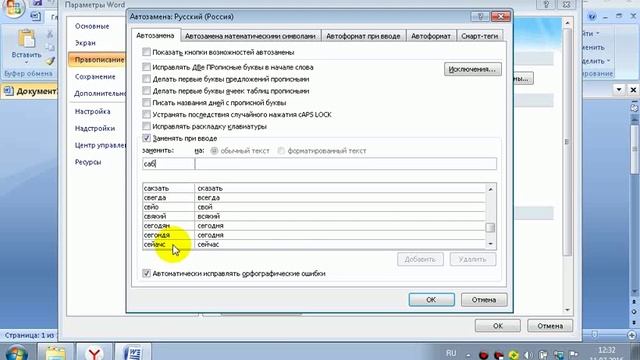Open the Выделить dropdown arrow in Word ribbon
Viewport: 640px width, 360px height.
tap(608, 61)
